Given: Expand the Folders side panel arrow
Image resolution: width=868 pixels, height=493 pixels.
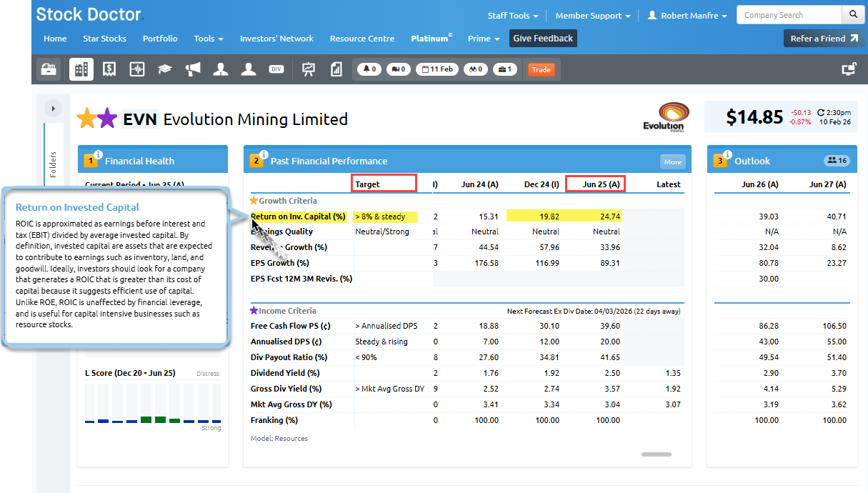Looking at the screenshot, I should coord(53,109).
